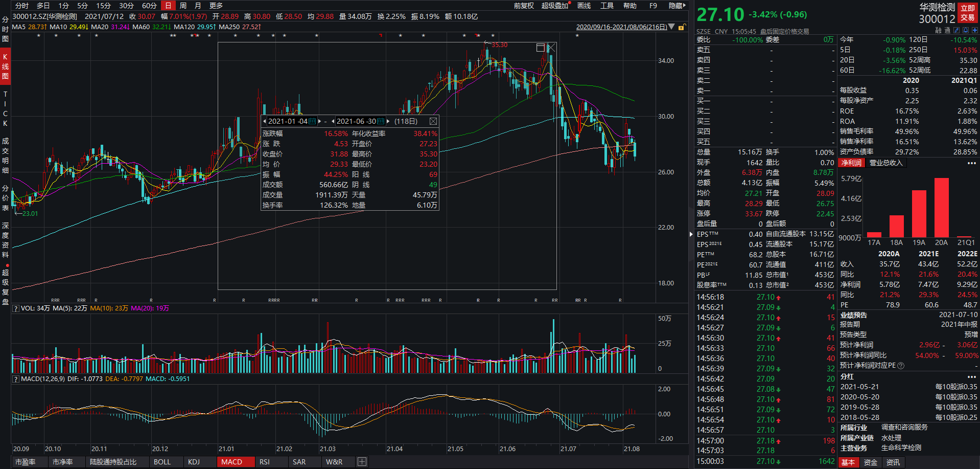
Task: Click the 通 stock connect badge
Action: click(948, 30)
